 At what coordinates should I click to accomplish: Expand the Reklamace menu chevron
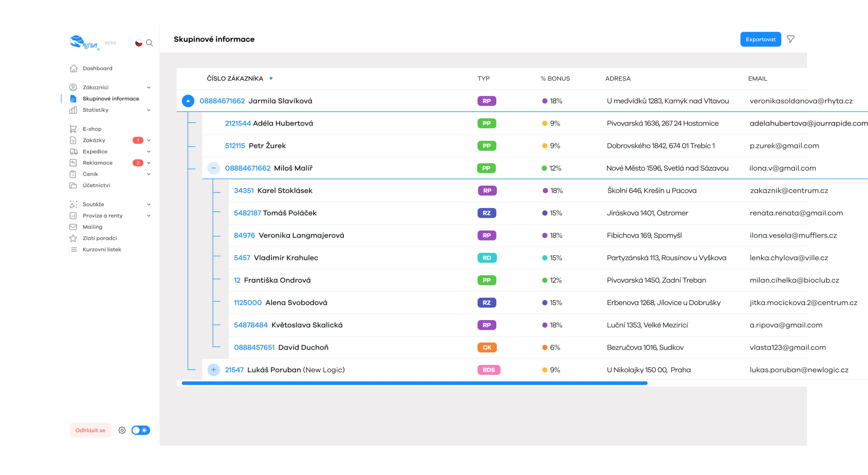point(149,163)
